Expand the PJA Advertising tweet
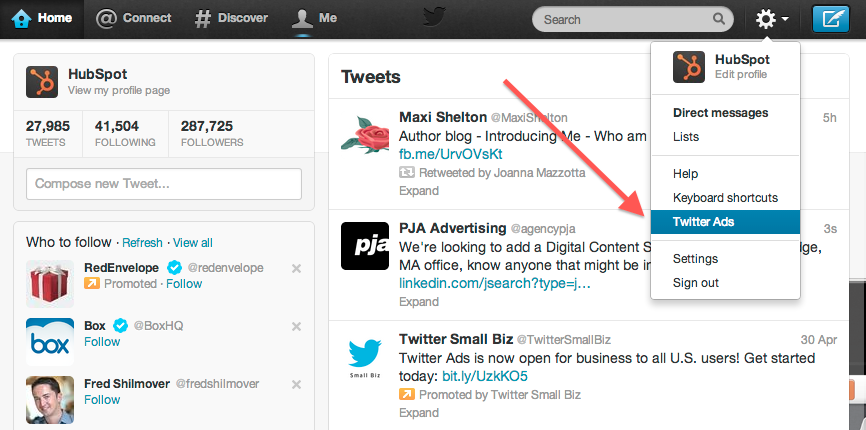The image size is (866, 430). (x=419, y=302)
